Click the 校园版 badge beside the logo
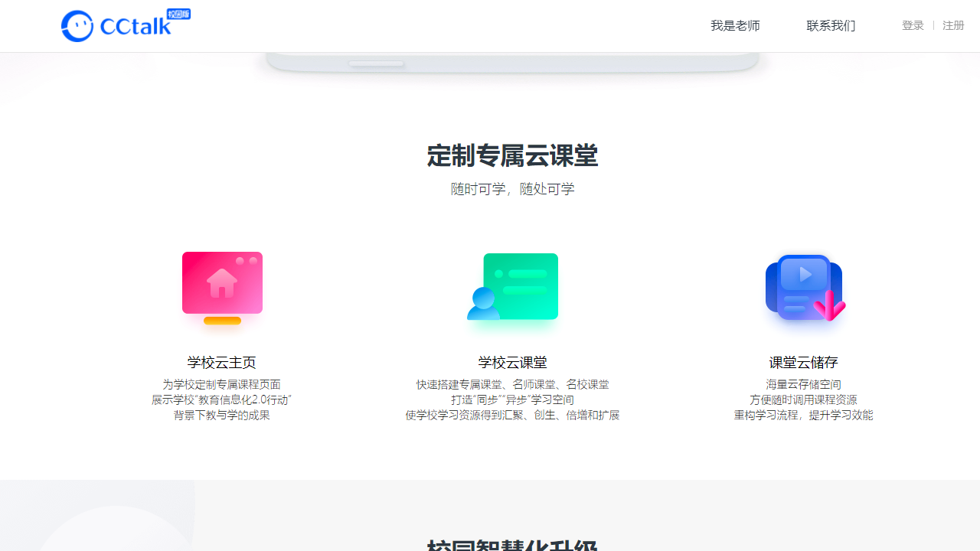This screenshot has width=980, height=551. click(x=178, y=14)
